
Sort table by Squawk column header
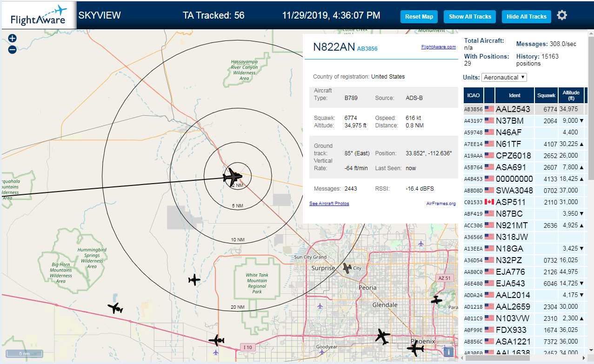[x=546, y=95]
